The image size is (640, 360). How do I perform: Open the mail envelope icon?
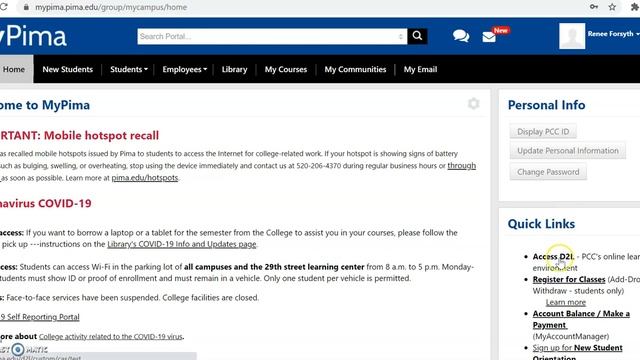[489, 37]
